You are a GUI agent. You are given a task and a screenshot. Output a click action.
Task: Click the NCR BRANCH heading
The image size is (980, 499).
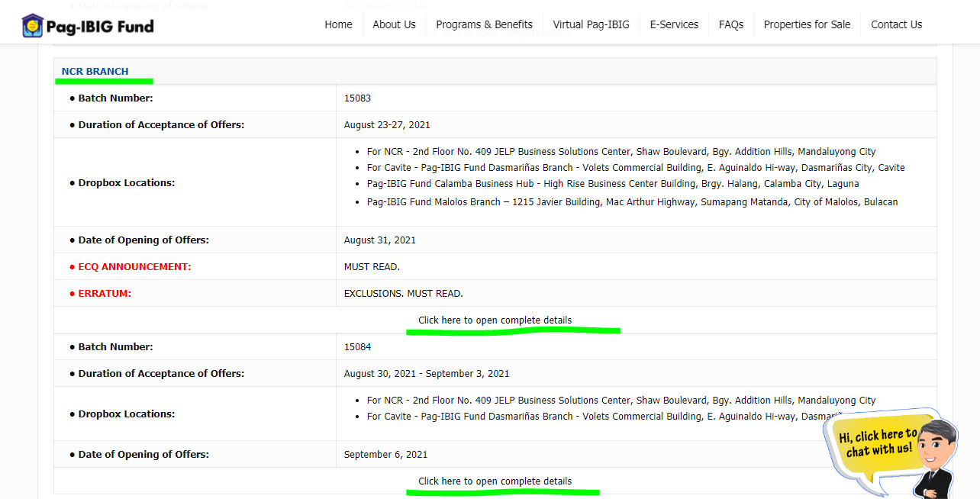point(95,72)
